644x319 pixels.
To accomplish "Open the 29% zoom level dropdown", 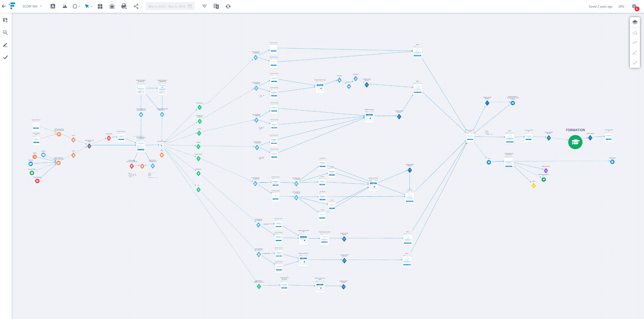I will 622,6.
